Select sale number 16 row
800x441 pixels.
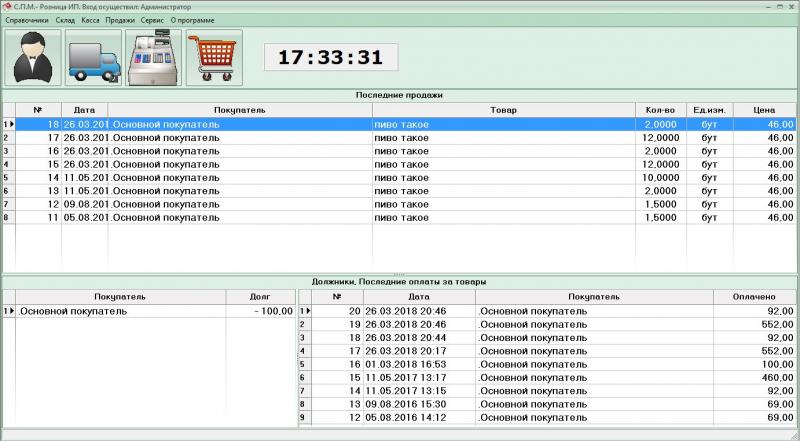[x=399, y=151]
